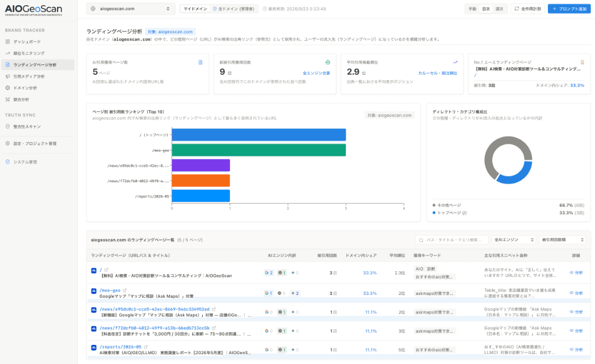The height and width of the screenshot is (364, 595).
Task: Click the page favicon in the / row
Action: (x=94, y=271)
